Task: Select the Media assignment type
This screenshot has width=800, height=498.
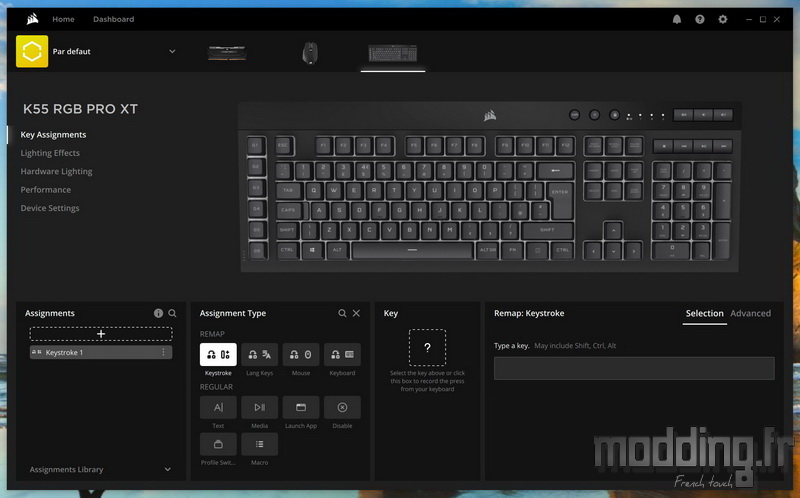Action: [259, 407]
